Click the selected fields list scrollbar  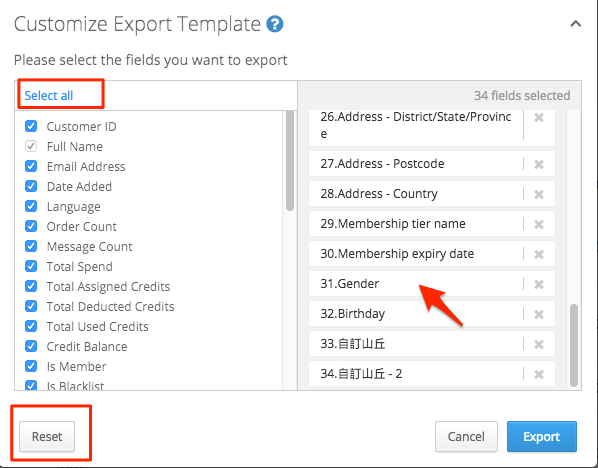click(574, 345)
